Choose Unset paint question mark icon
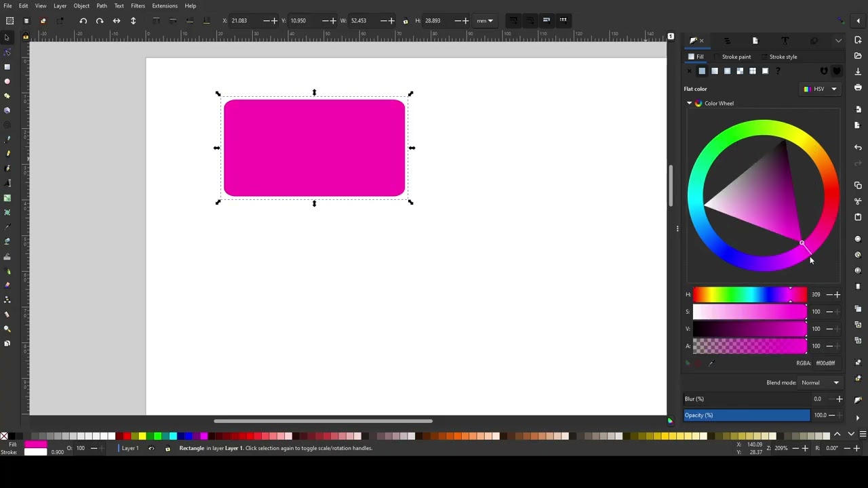This screenshot has width=868, height=488. tap(778, 71)
